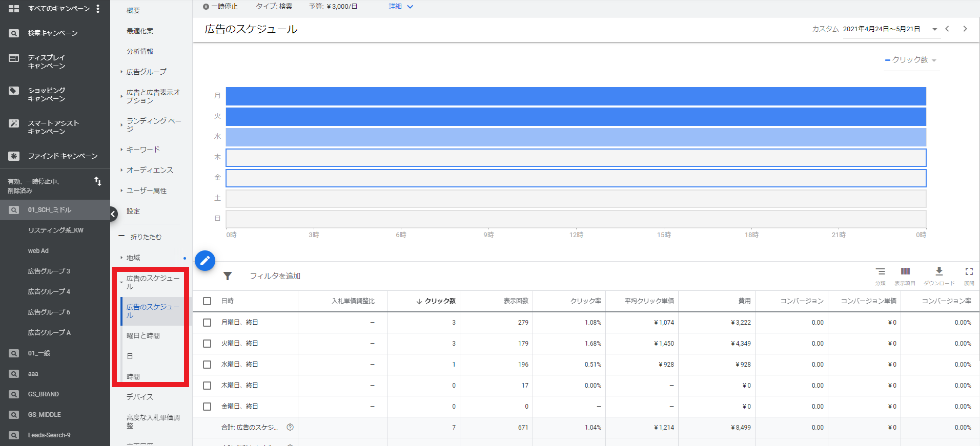Click the filter funnel icon
The width and height of the screenshot is (980, 446).
coord(228,276)
